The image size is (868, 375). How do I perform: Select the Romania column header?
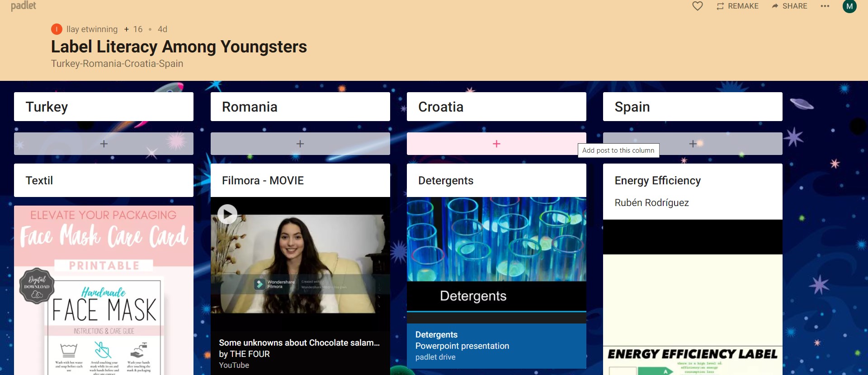300,107
